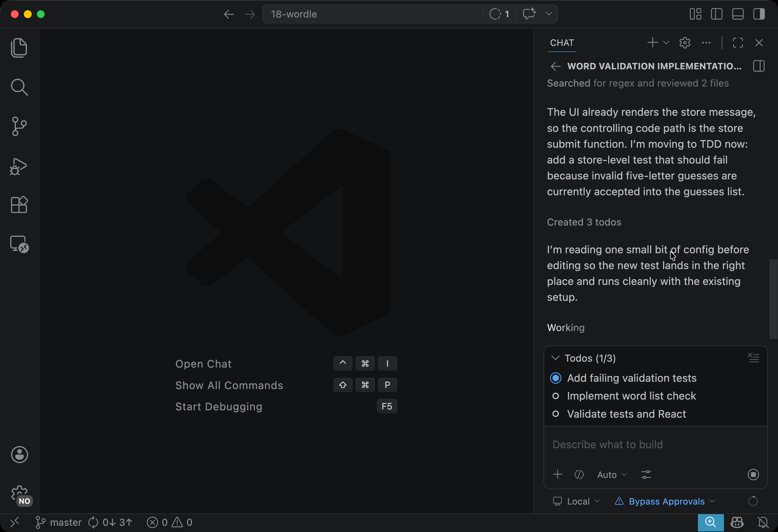778x532 pixels.
Task: Customize the editor layout
Action: pos(695,14)
